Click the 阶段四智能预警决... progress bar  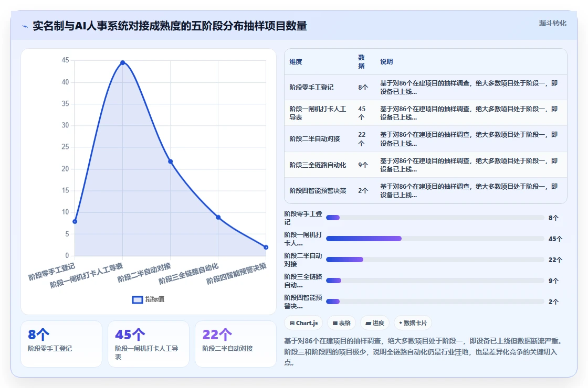[x=435, y=301]
